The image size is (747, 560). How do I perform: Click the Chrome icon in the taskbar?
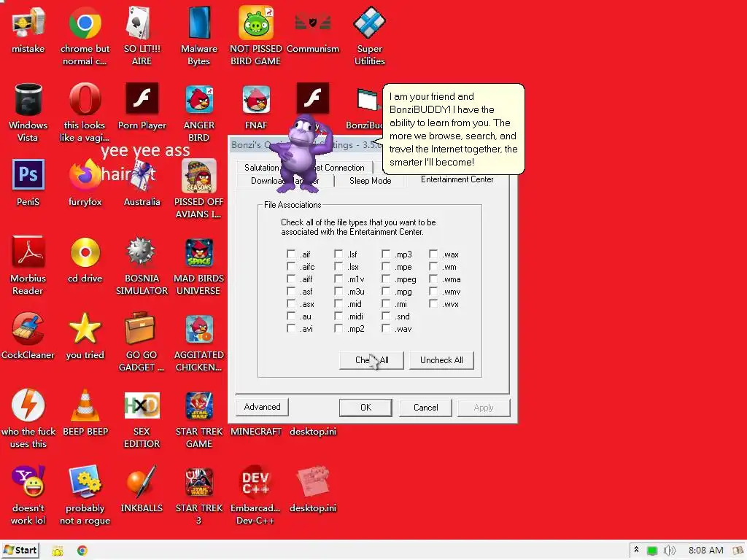click(x=82, y=551)
